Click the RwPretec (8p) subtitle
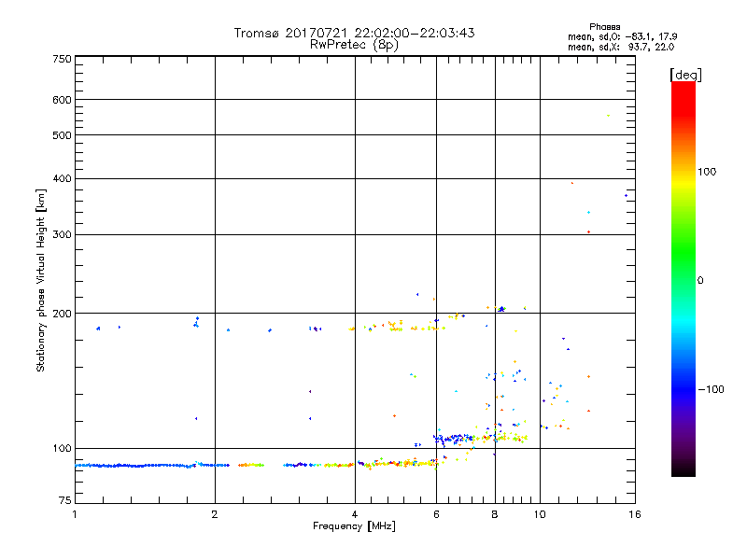747x560 pixels. [x=354, y=44]
